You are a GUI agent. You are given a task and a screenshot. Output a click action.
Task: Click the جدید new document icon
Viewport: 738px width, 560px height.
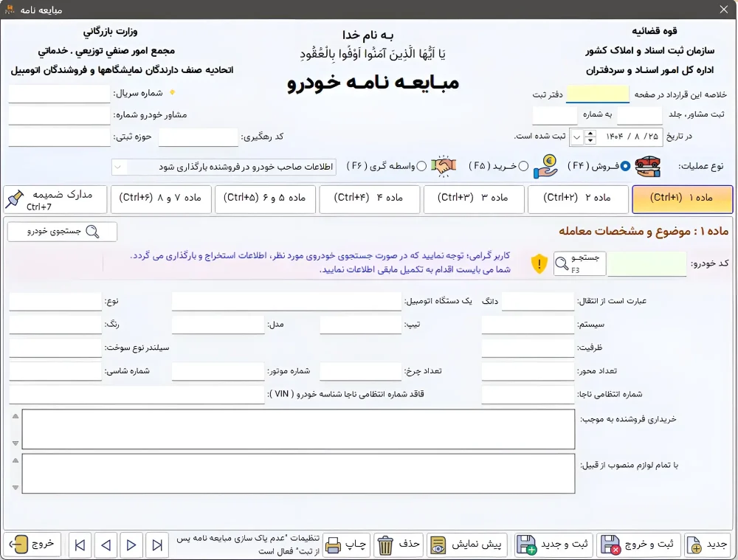(x=694, y=545)
